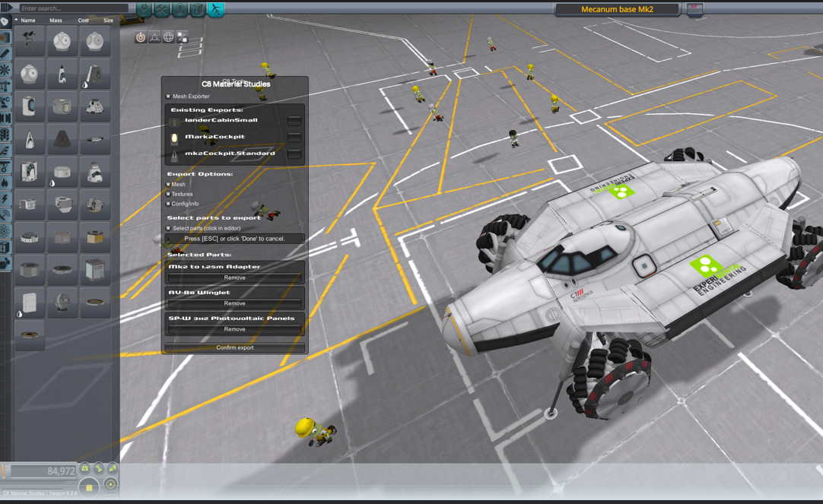Open the Communication parts category
This screenshot has width=823, height=504.
tap(5, 215)
